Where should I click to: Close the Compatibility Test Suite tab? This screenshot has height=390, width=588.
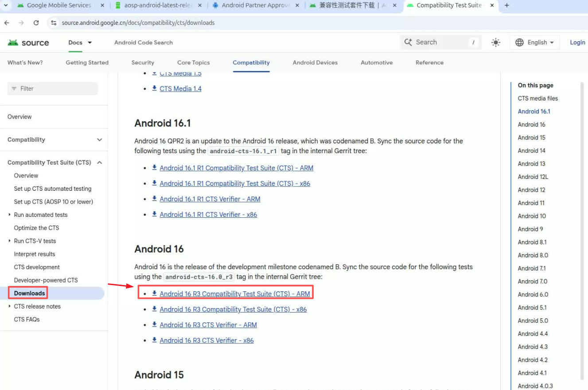click(x=492, y=5)
